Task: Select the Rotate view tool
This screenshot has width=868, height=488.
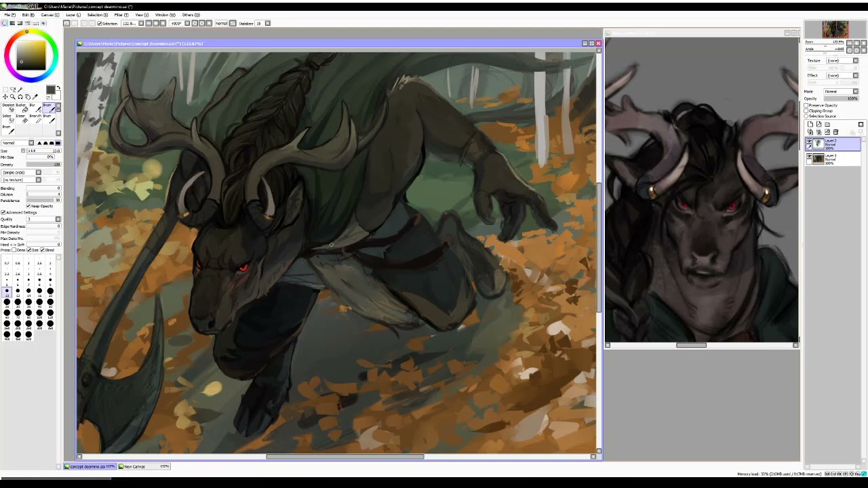Action: pyautogui.click(x=20, y=97)
